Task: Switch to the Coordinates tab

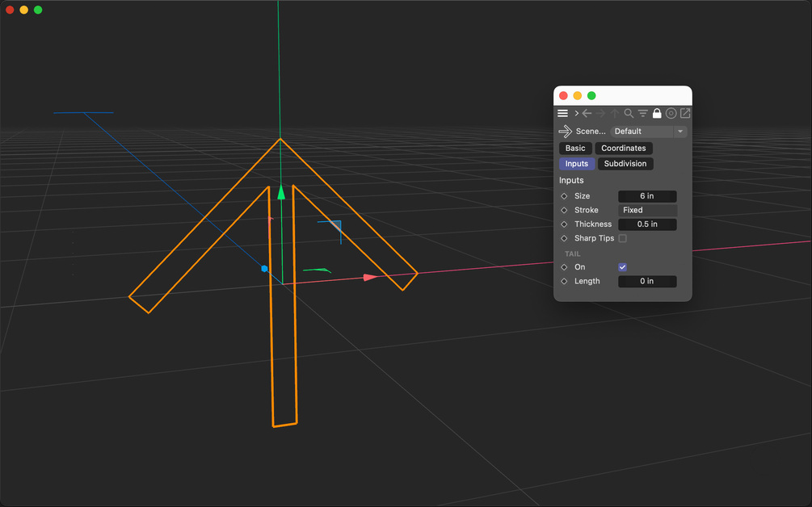Action: pos(624,148)
